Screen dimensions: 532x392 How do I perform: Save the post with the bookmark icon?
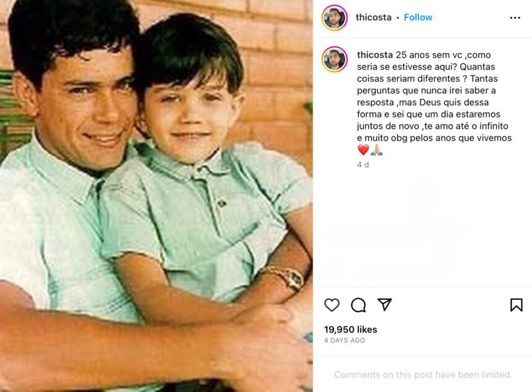pyautogui.click(x=516, y=305)
